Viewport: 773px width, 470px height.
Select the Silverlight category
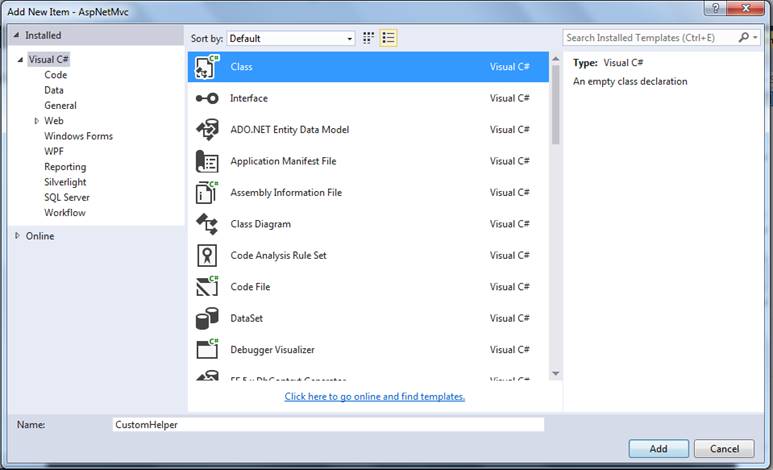(65, 182)
